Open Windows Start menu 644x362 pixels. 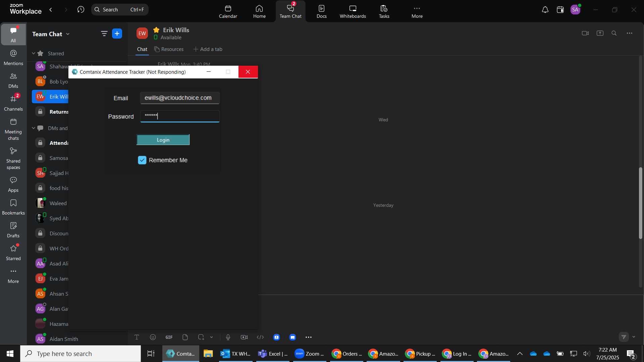(10, 354)
